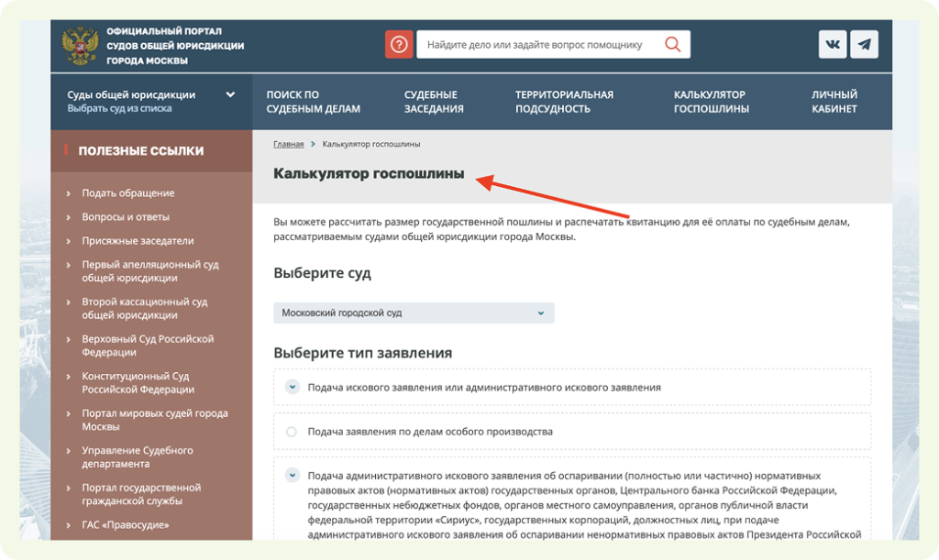
Task: Select radio Подача заявления по делам особого производства
Action: pos(292,432)
